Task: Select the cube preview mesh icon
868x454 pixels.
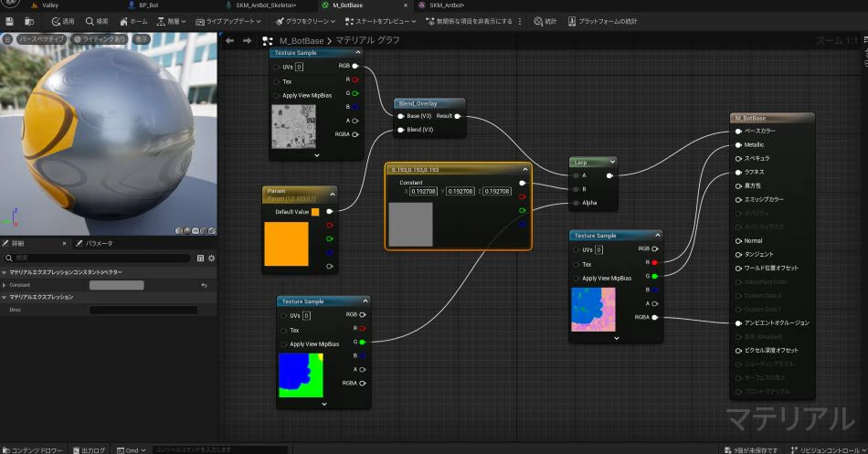Action: [x=204, y=230]
